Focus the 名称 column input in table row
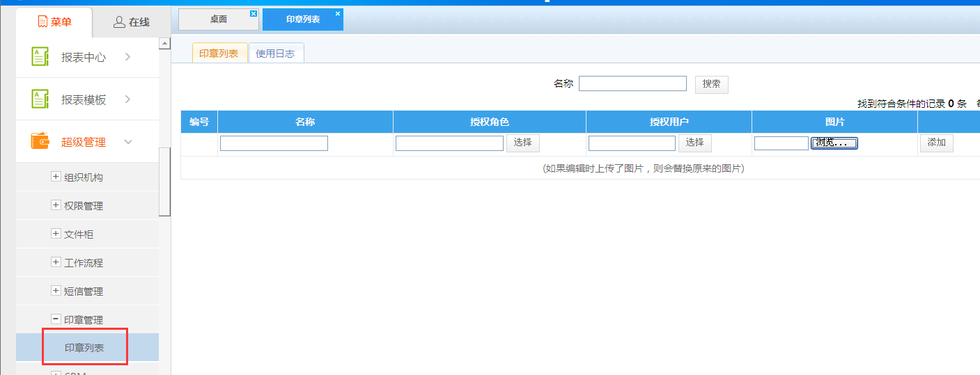 coord(274,143)
